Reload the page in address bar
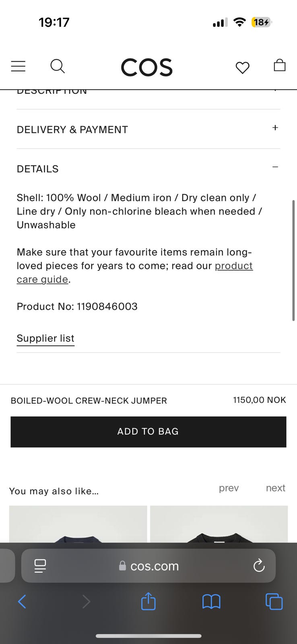This screenshot has width=297, height=644. (259, 566)
